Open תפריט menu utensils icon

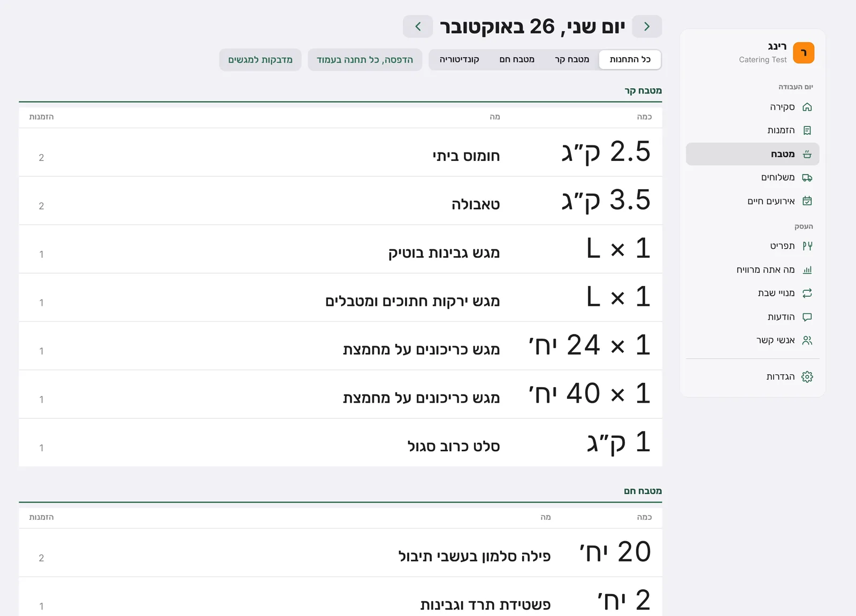point(807,246)
